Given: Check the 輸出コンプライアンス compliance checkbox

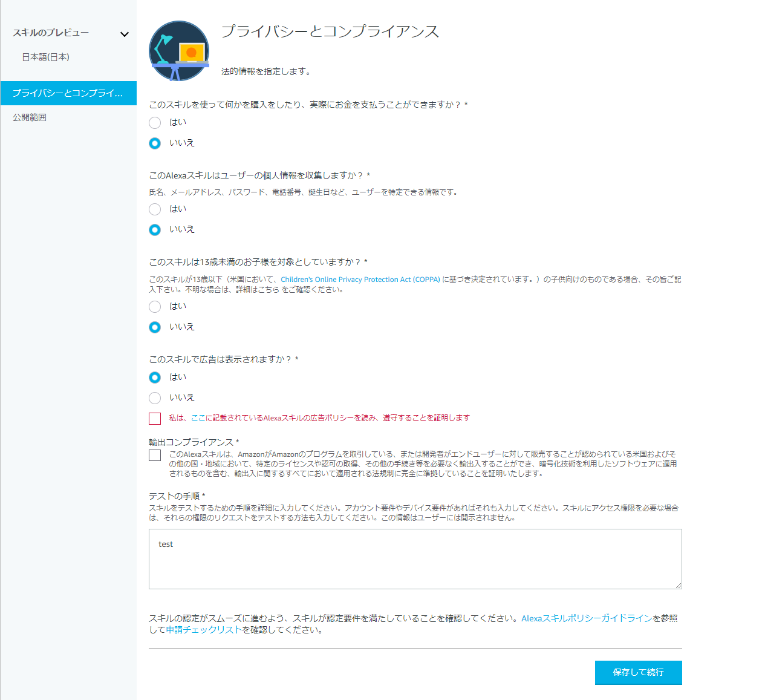Looking at the screenshot, I should coord(155,455).
